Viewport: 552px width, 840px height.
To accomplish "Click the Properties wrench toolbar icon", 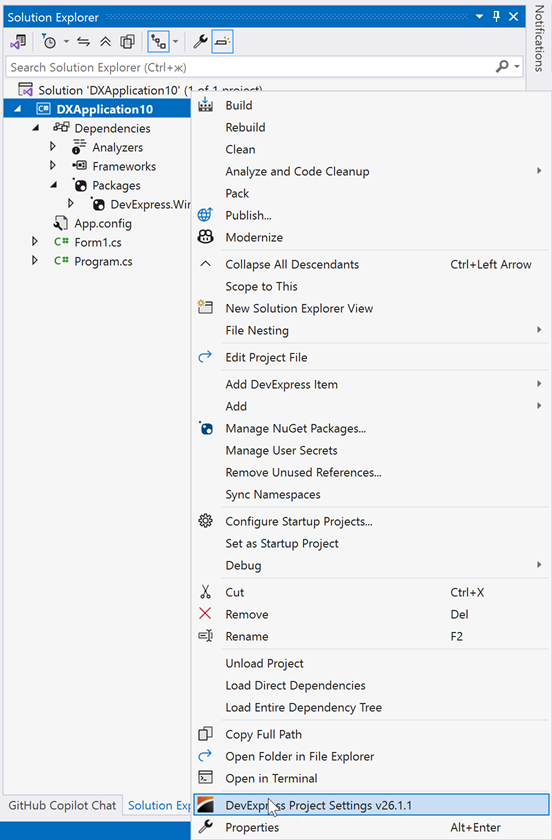I will 200,41.
